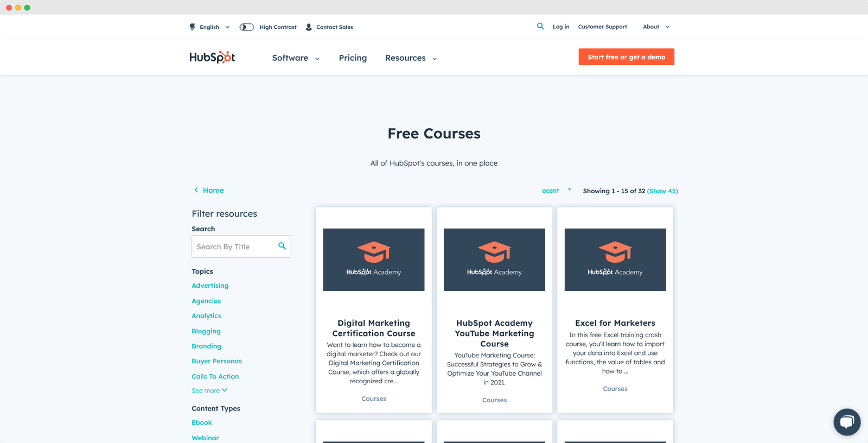Viewport: 868px width, 443px height.
Task: Expand See more topics
Action: (x=209, y=390)
